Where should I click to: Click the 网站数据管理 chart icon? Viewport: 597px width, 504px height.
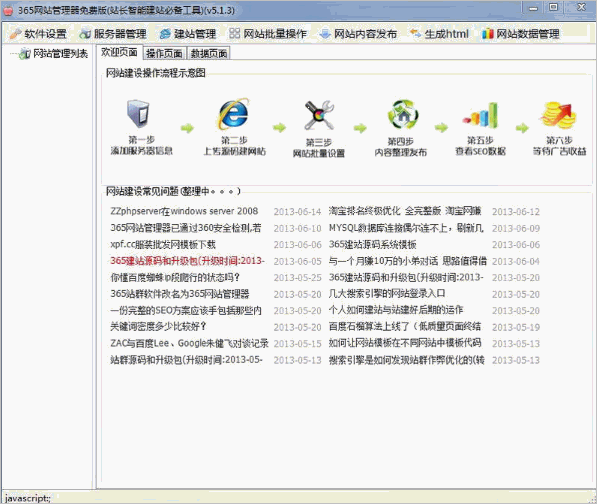[488, 34]
